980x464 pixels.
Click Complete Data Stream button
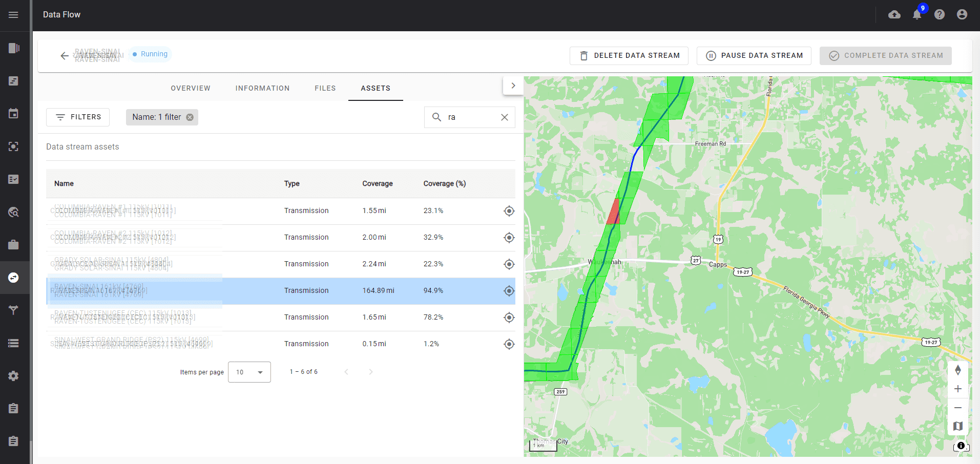[886, 56]
